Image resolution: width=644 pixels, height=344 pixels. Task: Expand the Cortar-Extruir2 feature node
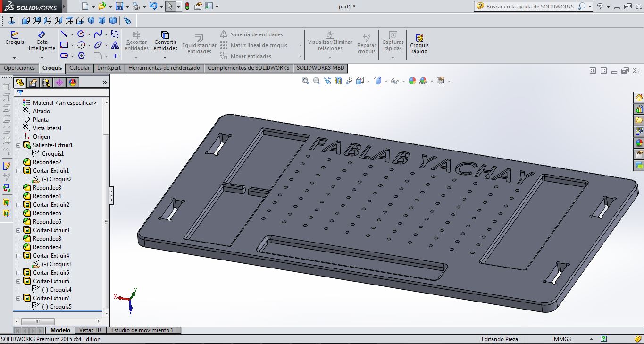point(18,205)
